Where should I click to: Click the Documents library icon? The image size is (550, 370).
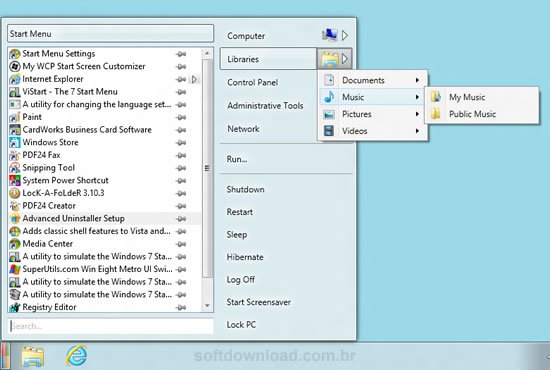[x=329, y=80]
